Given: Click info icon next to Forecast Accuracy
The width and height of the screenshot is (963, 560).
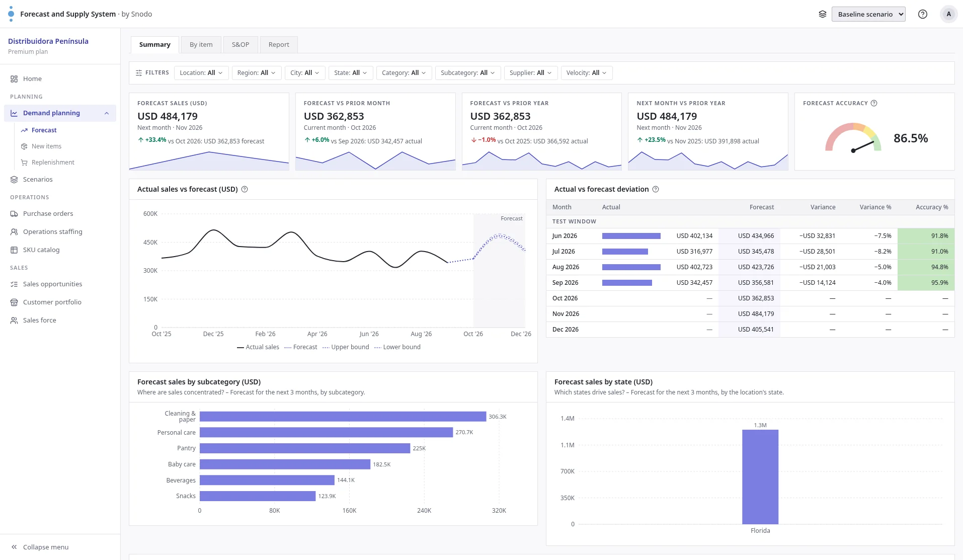Looking at the screenshot, I should [874, 103].
